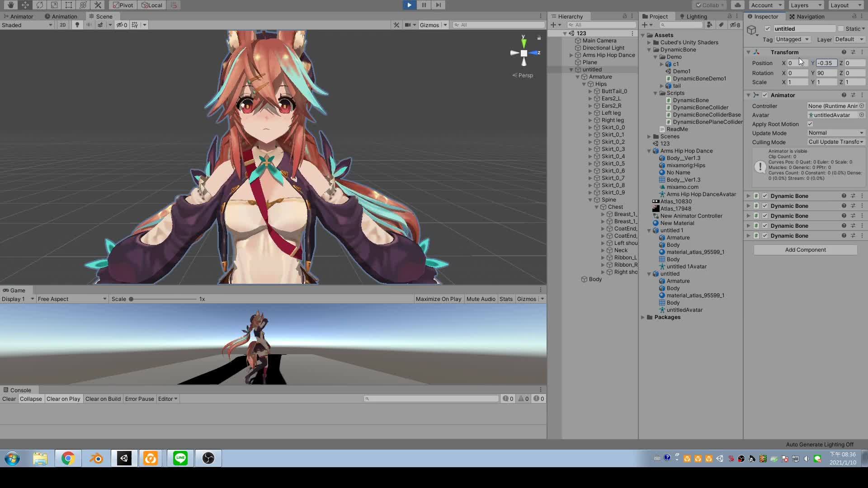Click the Stats button in Game view
This screenshot has height=488, width=868.
(x=506, y=299)
